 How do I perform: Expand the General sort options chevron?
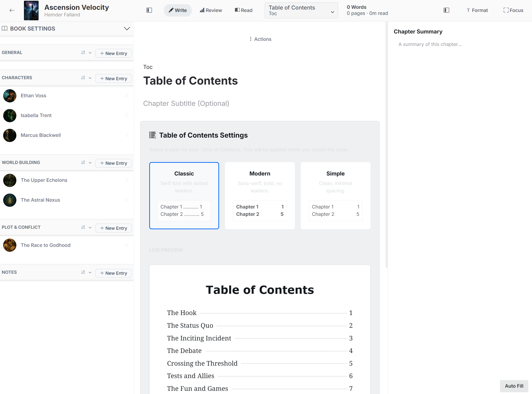tap(90, 53)
